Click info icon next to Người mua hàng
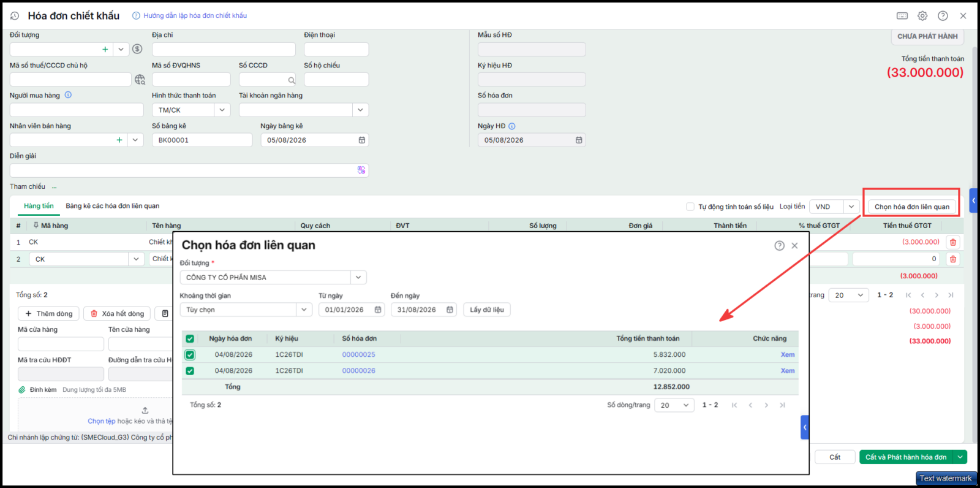The image size is (980, 488). click(68, 95)
